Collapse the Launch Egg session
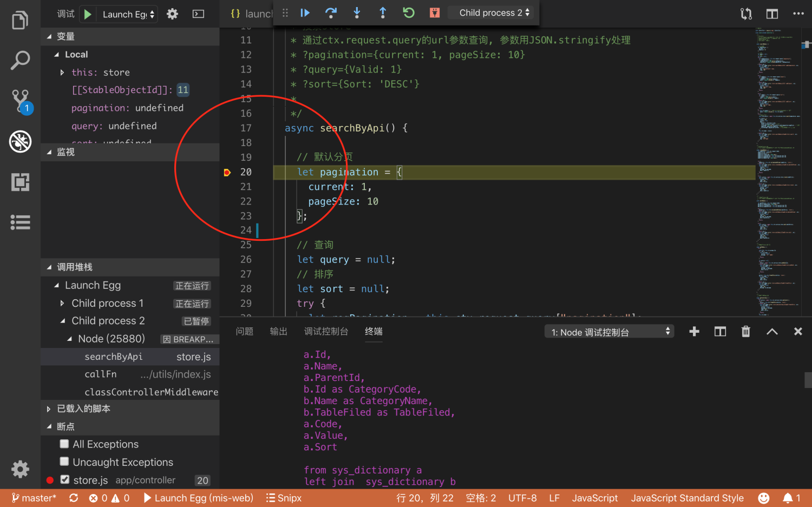Screen dimensions: 812x507 [x=56, y=285]
